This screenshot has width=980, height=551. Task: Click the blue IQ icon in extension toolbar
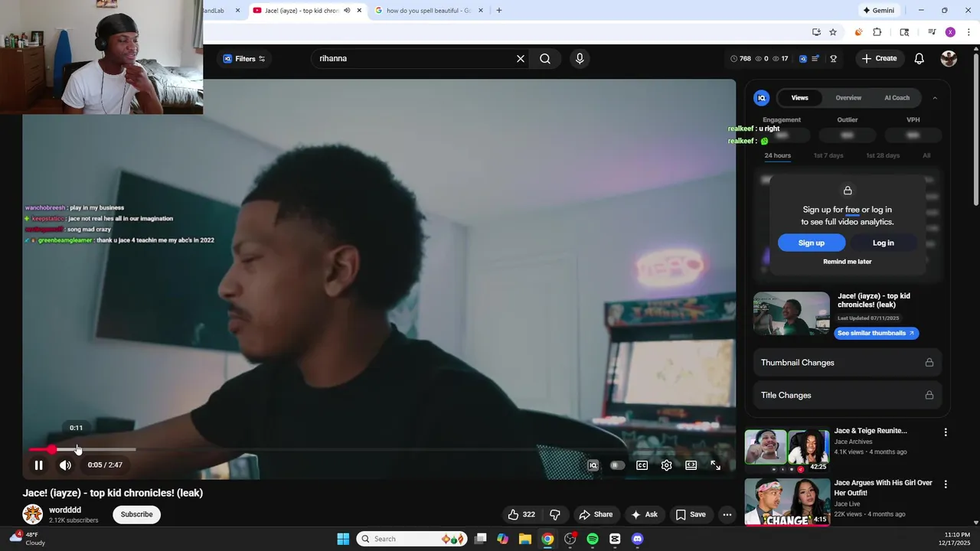[802, 59]
